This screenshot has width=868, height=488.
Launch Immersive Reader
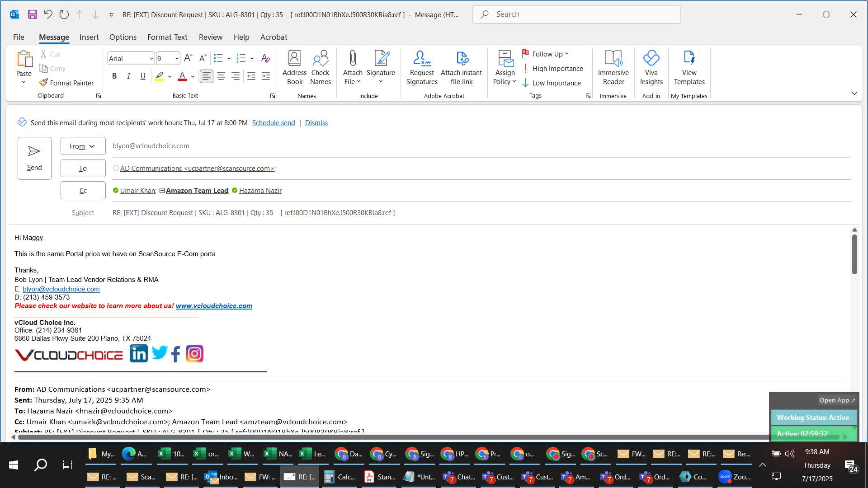613,68
